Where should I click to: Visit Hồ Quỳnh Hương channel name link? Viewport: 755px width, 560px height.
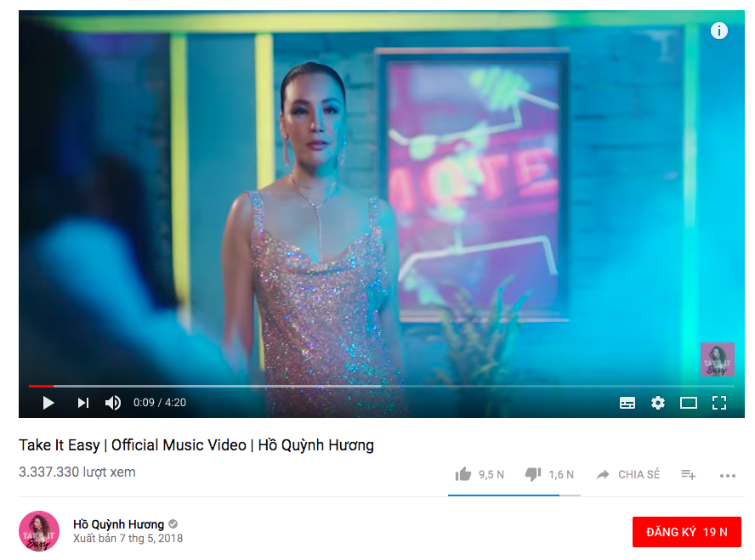click(x=118, y=524)
